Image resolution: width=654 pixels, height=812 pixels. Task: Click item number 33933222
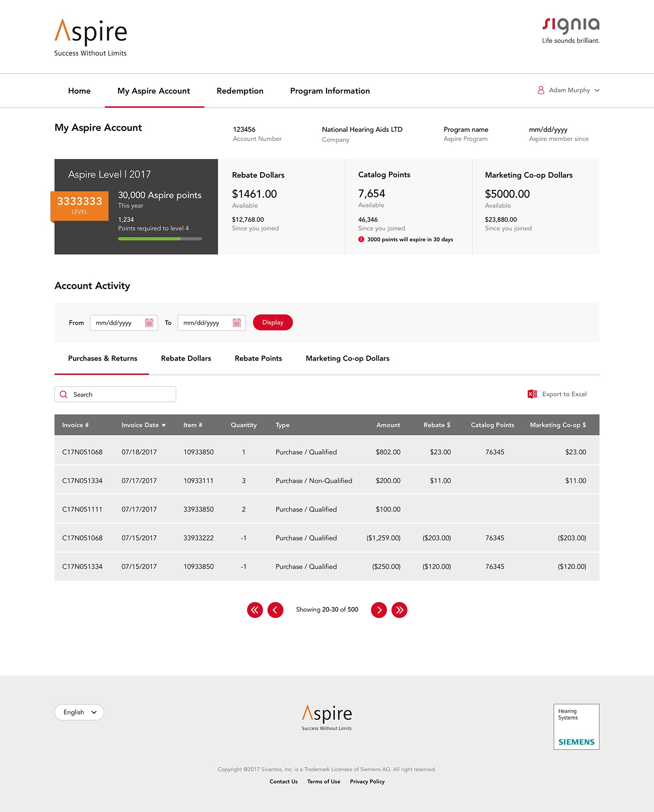pos(198,538)
